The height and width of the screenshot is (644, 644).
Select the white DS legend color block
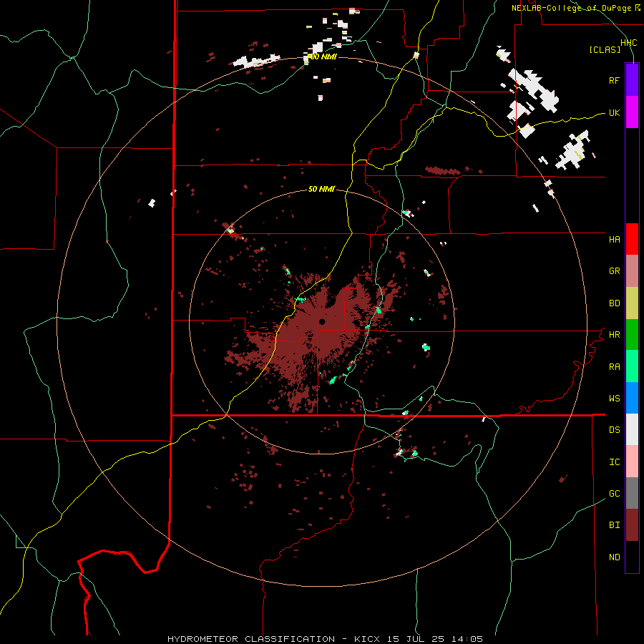pos(632,429)
